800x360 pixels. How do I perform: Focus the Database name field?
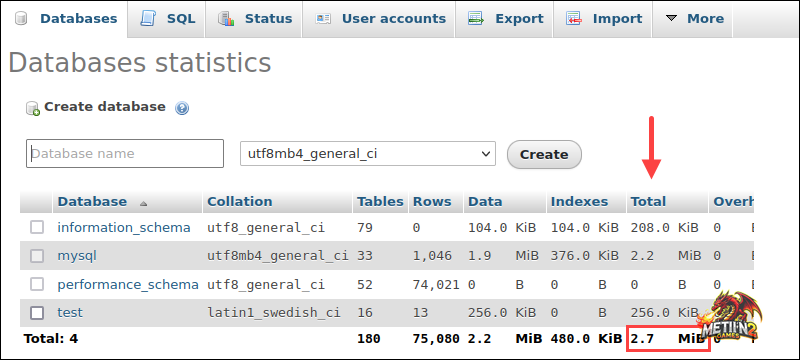[x=125, y=153]
